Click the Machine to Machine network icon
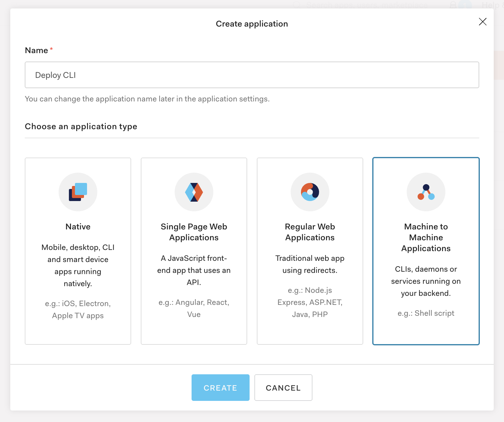Viewport: 504px width, 422px height. 426,192
